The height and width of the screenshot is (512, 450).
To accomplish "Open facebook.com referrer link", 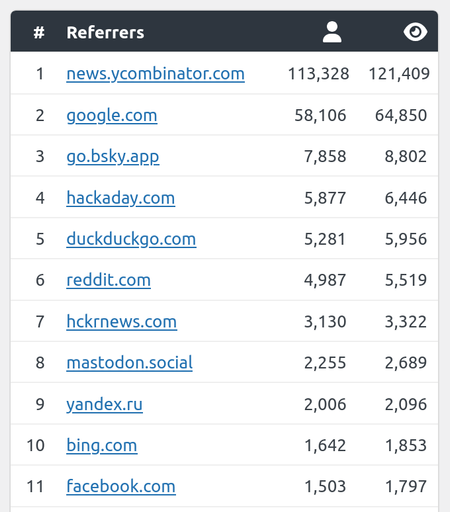I will [x=121, y=487].
